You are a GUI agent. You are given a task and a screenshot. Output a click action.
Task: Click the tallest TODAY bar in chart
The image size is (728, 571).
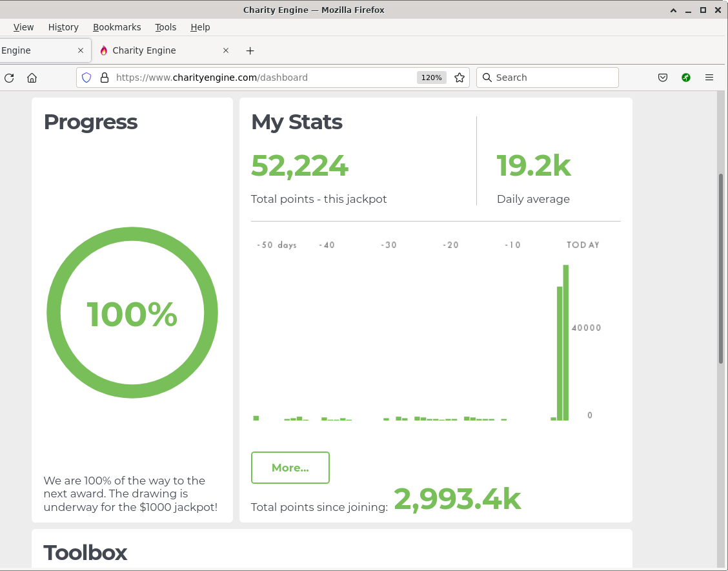(566, 342)
